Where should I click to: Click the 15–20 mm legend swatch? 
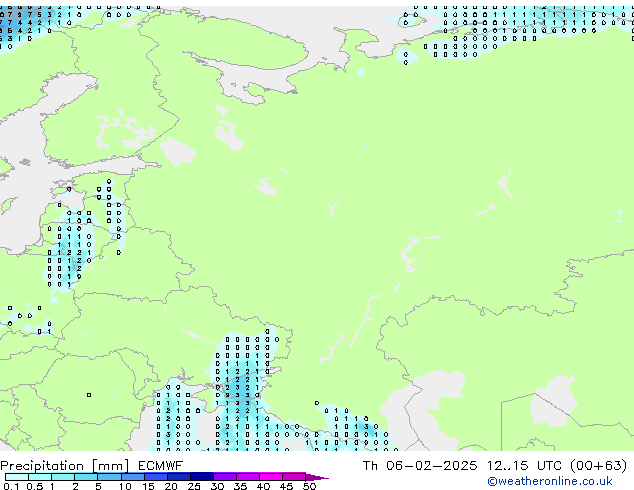[x=155, y=477]
